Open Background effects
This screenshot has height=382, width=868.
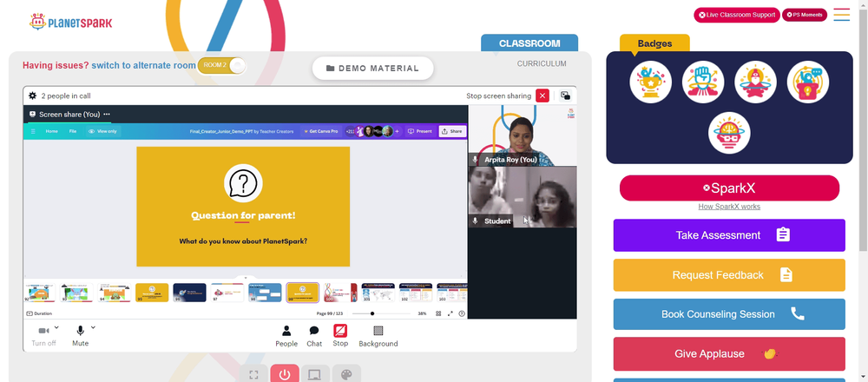pos(378,336)
